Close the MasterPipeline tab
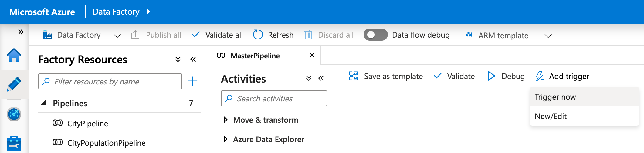 (312, 55)
